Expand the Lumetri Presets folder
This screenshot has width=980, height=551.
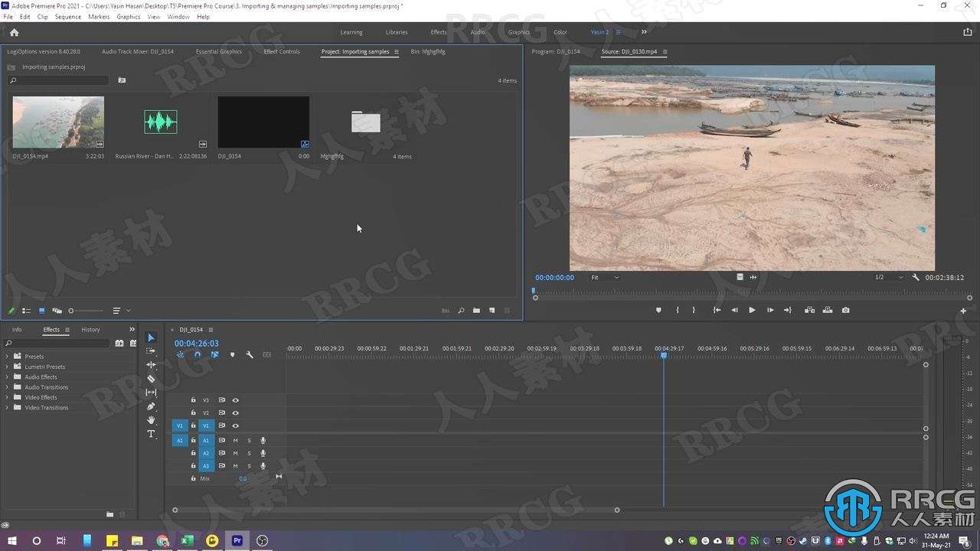8,367
